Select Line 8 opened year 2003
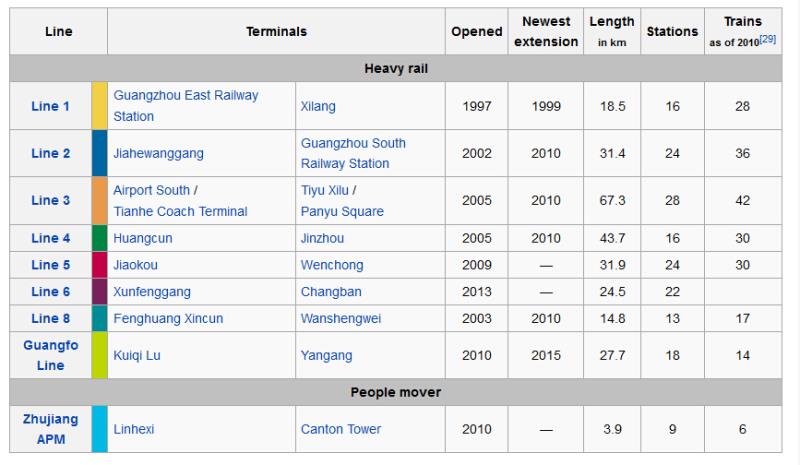 click(x=477, y=319)
